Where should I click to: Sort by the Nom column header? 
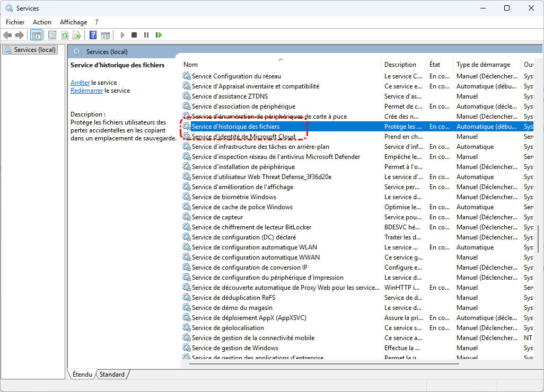tap(191, 65)
